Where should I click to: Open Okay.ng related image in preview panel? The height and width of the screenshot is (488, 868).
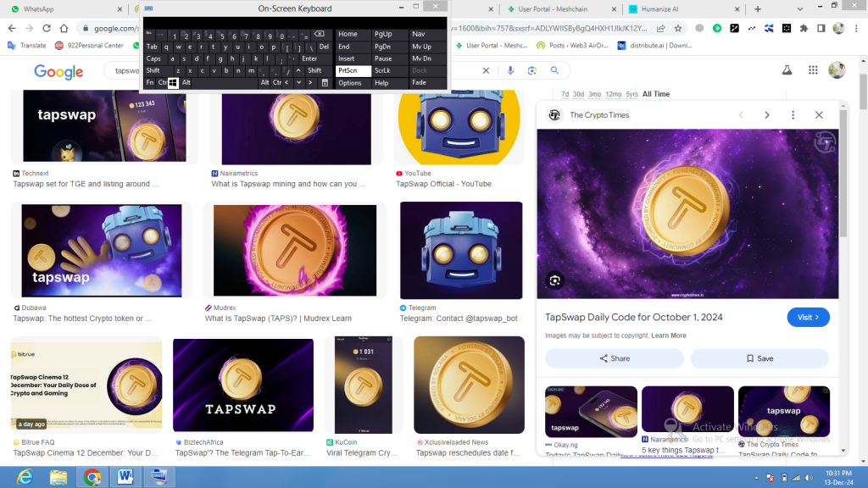[x=591, y=413]
